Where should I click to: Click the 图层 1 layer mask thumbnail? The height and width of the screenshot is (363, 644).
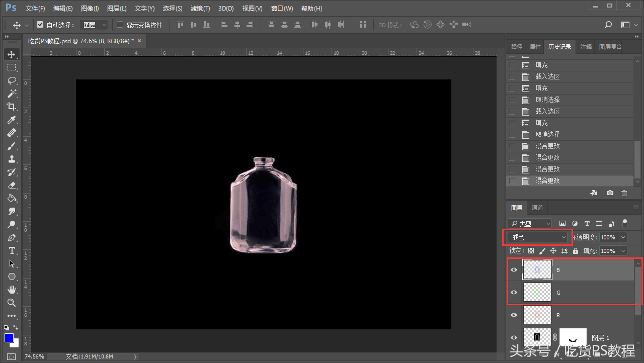point(573,338)
